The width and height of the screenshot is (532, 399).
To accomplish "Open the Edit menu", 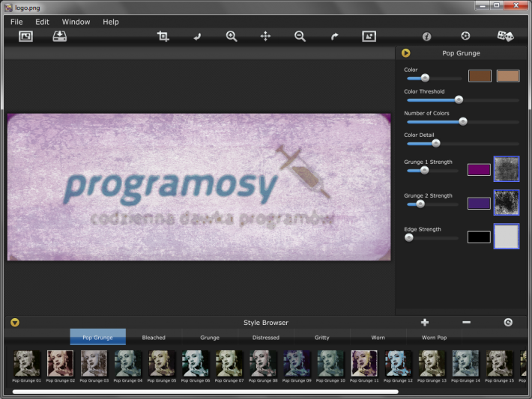I will point(42,22).
